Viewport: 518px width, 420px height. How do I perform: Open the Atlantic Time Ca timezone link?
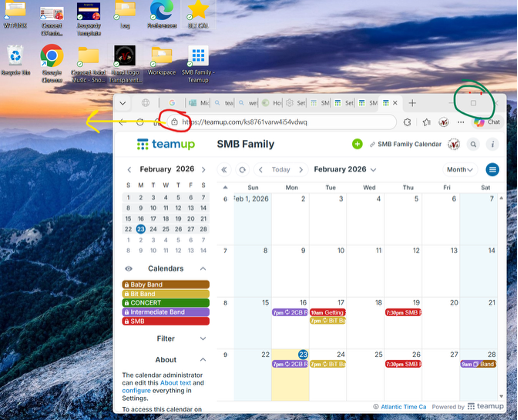(x=403, y=407)
